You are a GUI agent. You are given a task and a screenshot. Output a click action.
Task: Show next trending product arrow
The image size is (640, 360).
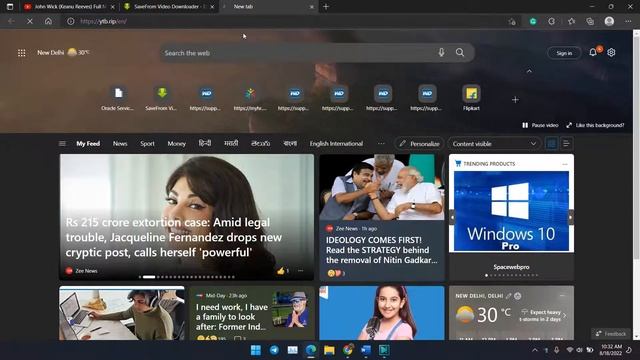(571, 217)
